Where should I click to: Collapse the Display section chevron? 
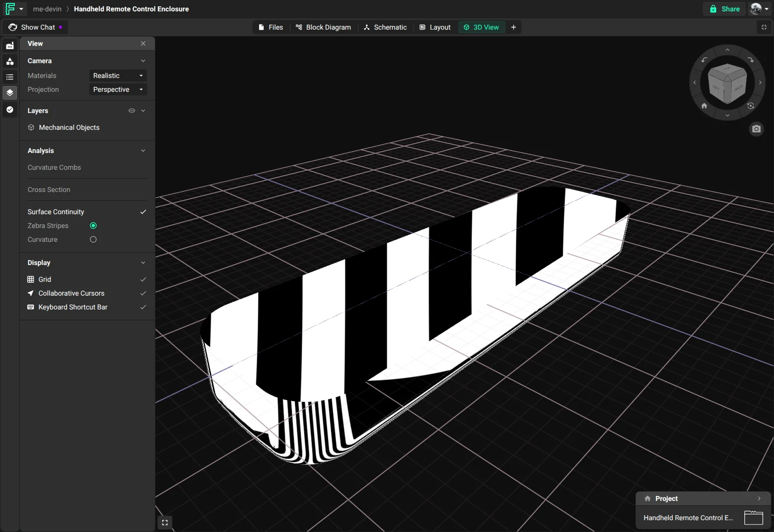click(143, 263)
